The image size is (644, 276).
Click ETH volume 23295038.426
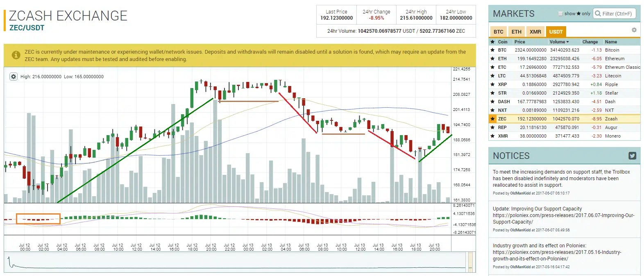[565, 59]
